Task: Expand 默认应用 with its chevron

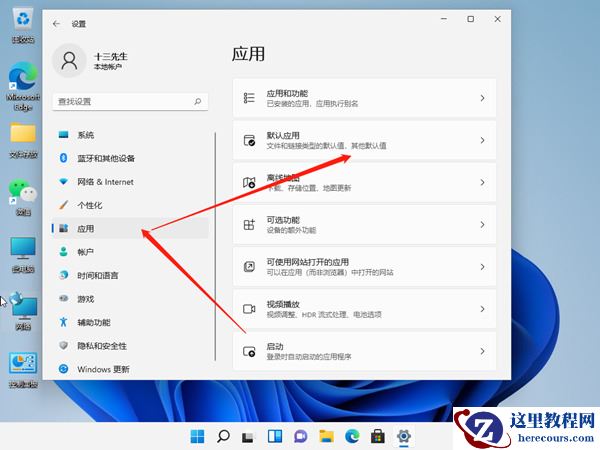Action: click(x=482, y=140)
